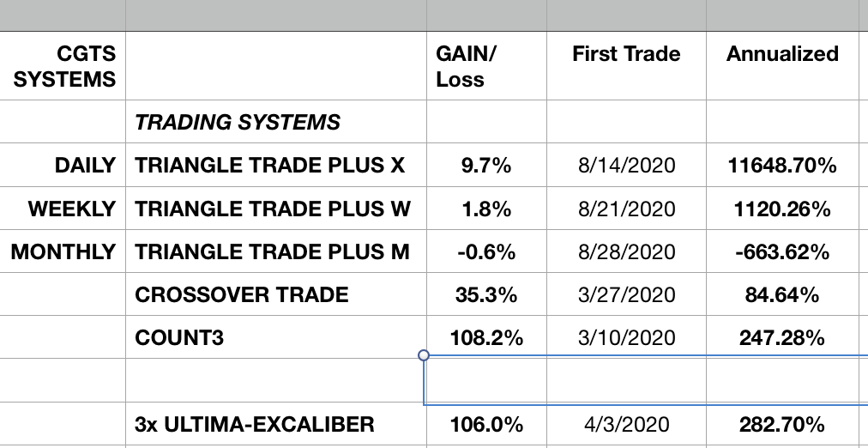Viewport: 868px width, 448px height.
Task: Click the Annualized header cell
Action: [x=782, y=54]
